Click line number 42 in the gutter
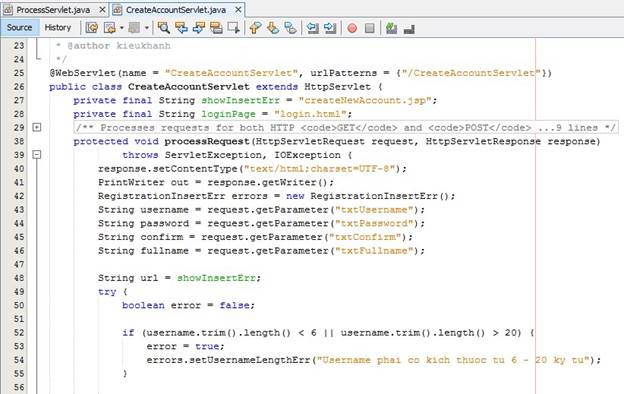 pyautogui.click(x=19, y=196)
